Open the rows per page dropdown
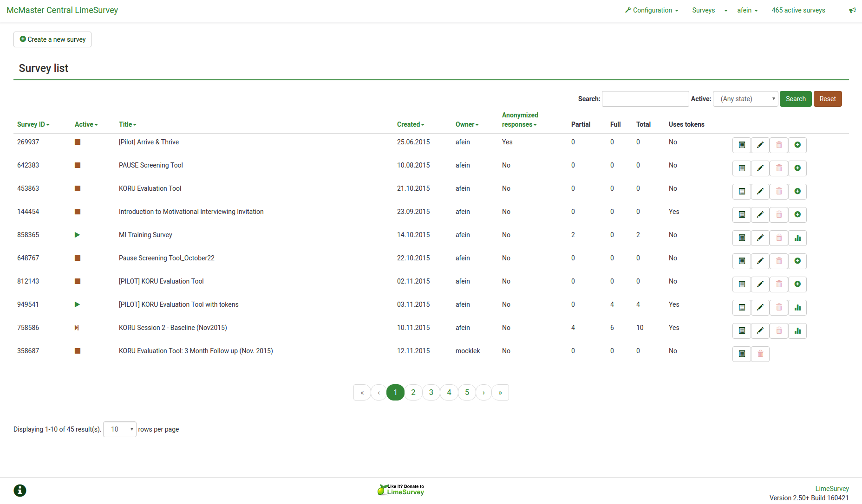Viewport: 862px width, 504px height. pos(120,429)
